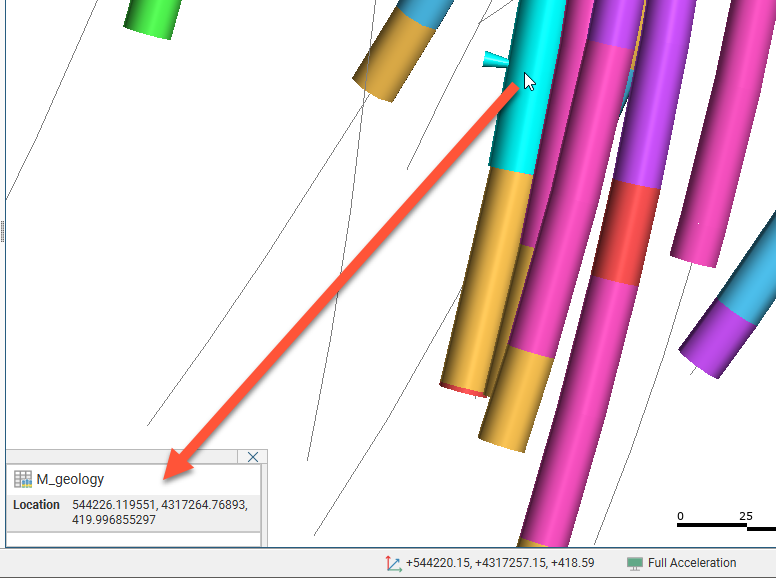Viewport: 776px width, 578px height.
Task: Click the small cyan cone marker
Action: coord(495,60)
